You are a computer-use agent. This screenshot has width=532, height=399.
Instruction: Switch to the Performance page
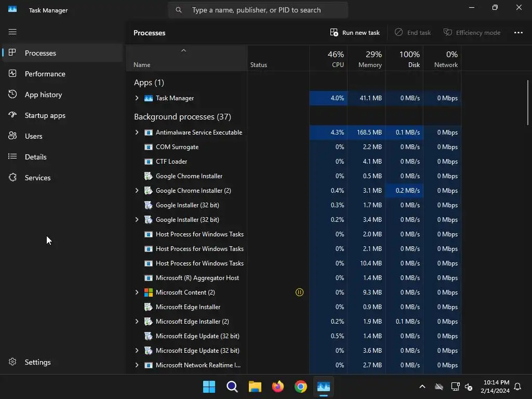(x=63, y=74)
